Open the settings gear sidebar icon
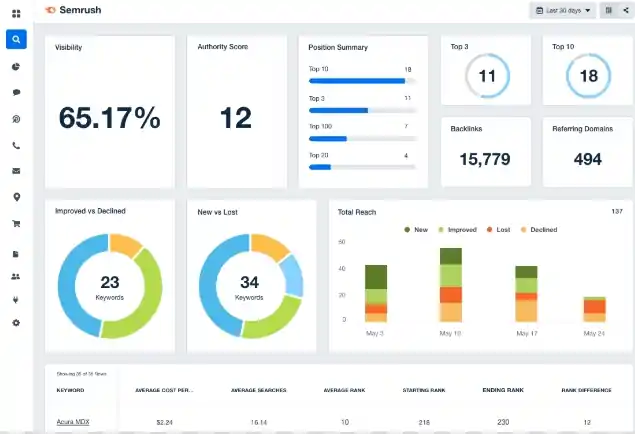Image resolution: width=635 pixels, height=434 pixels. (x=16, y=323)
